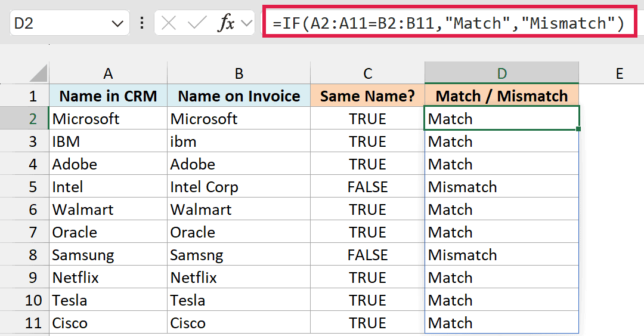Select row 8 header
The image size is (644, 336).
pos(24,254)
